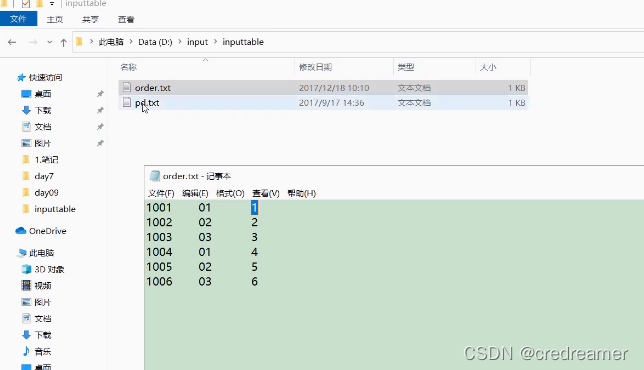Open Notepad 帮助(H) menu

[x=301, y=193]
